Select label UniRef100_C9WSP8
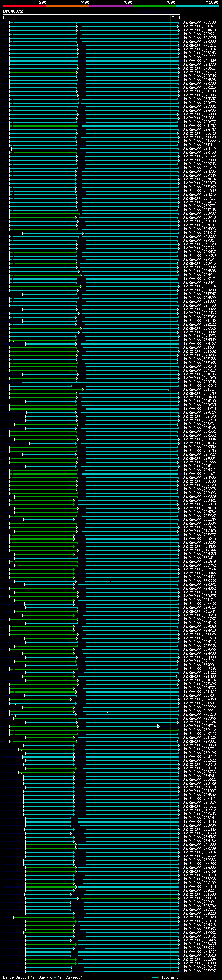 (199, 80)
